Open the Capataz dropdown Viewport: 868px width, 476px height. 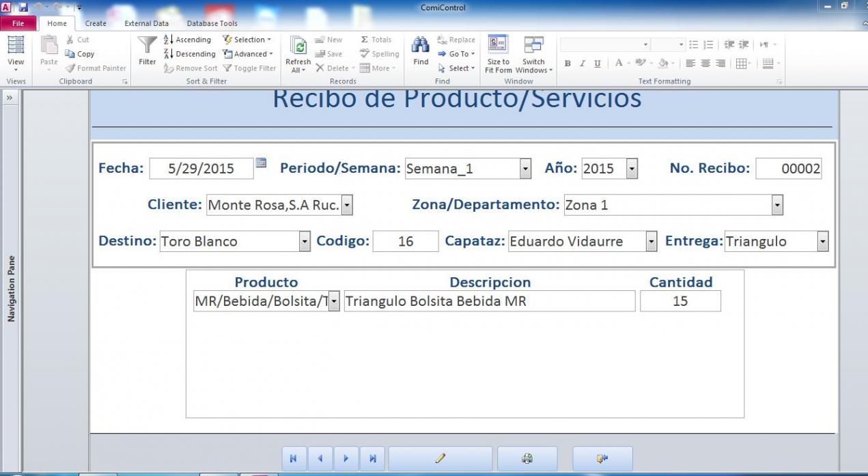pos(652,241)
